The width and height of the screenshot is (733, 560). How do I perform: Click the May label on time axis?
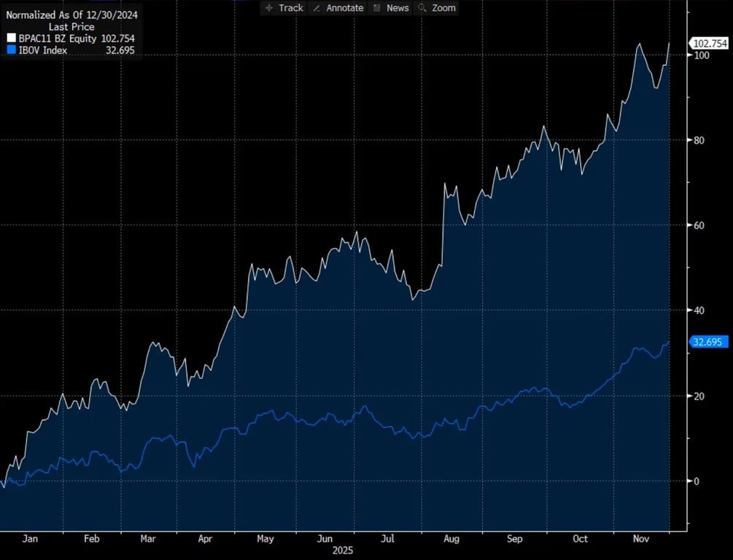[x=265, y=539]
